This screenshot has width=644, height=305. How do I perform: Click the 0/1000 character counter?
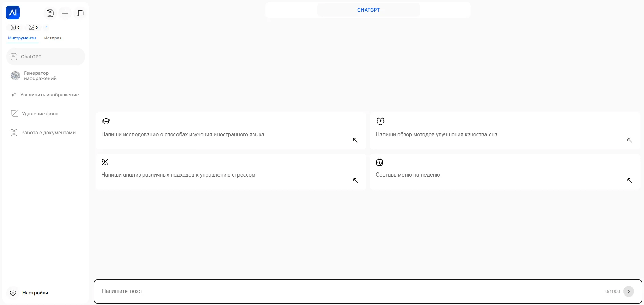coord(612,291)
